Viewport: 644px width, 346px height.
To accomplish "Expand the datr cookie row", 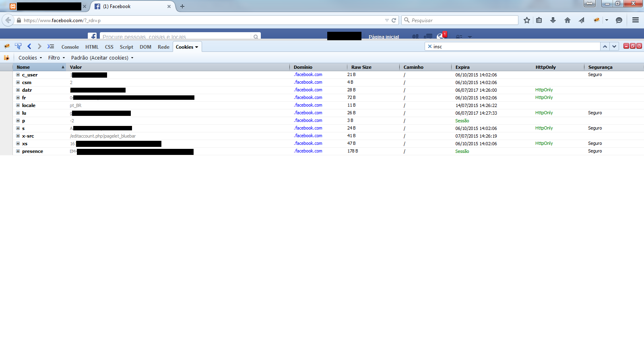I will (x=18, y=90).
